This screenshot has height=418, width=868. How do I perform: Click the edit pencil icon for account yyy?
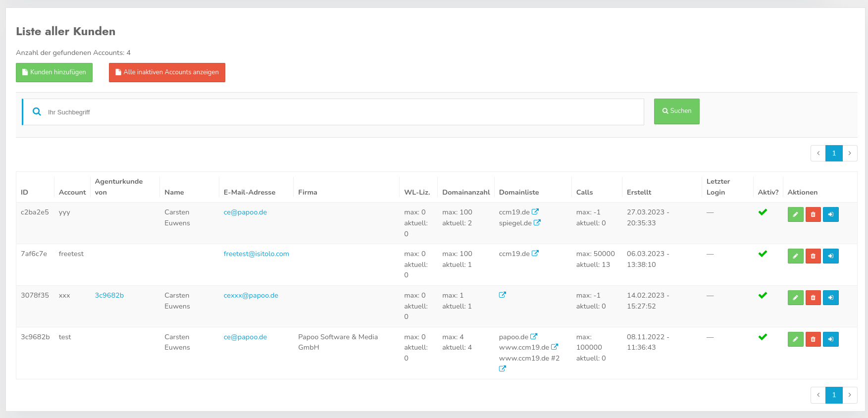795,214
